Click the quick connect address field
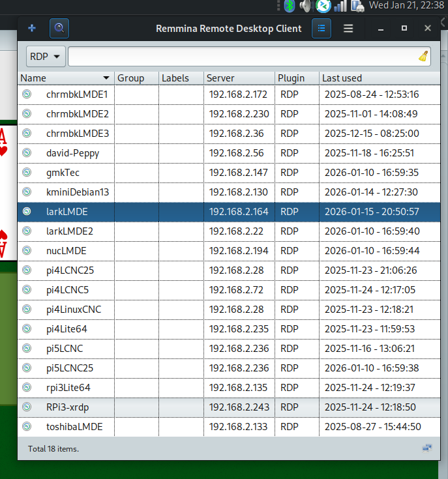 tap(241, 57)
